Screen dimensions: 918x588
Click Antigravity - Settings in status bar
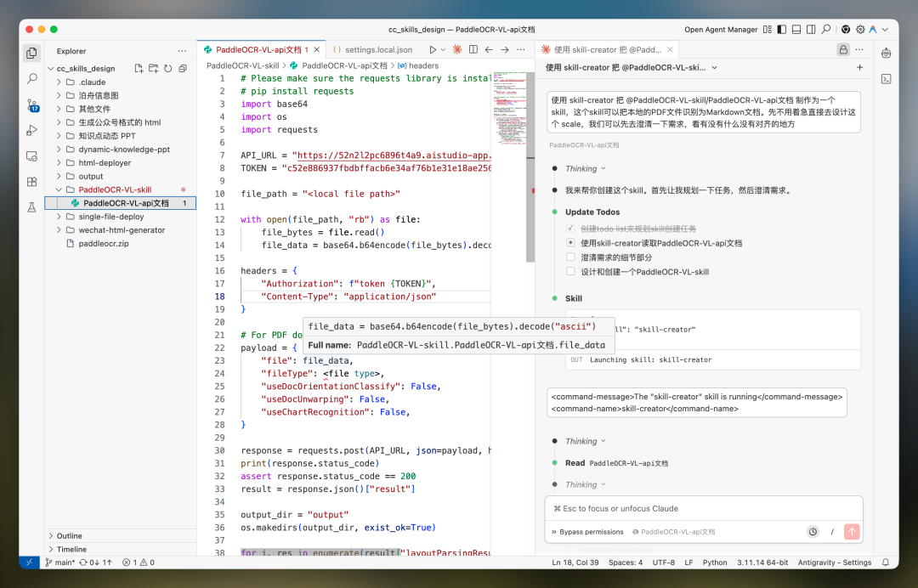click(x=835, y=563)
